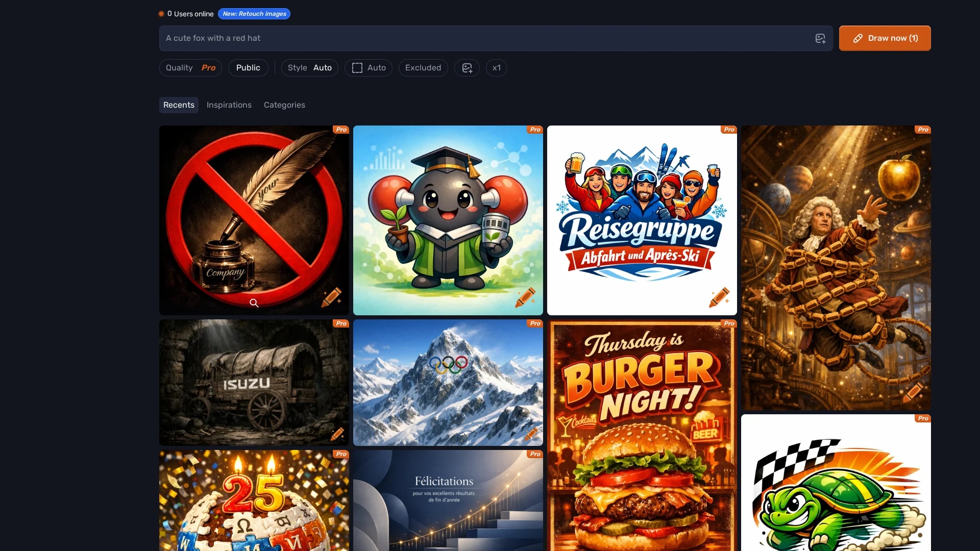This screenshot has height=551, width=980.
Task: Open the Thursday is Burger Night poster
Action: [x=642, y=435]
